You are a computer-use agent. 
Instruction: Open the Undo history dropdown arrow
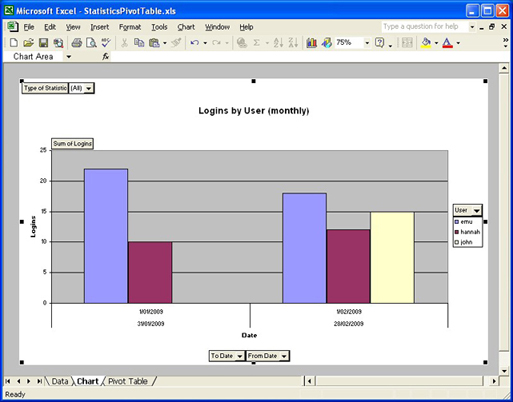(x=205, y=43)
